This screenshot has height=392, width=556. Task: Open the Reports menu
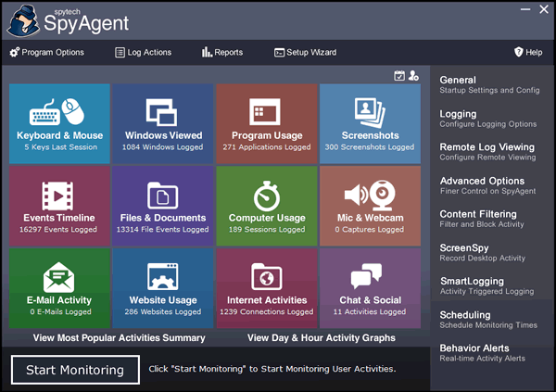[x=222, y=53]
